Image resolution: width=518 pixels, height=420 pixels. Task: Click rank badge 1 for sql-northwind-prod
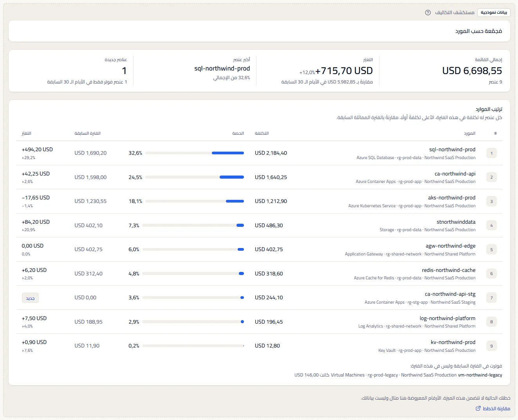click(x=491, y=153)
